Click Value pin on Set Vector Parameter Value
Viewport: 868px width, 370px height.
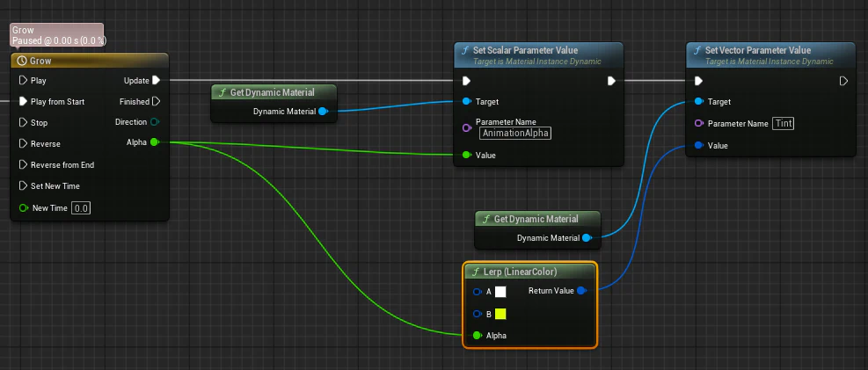pyautogui.click(x=698, y=146)
